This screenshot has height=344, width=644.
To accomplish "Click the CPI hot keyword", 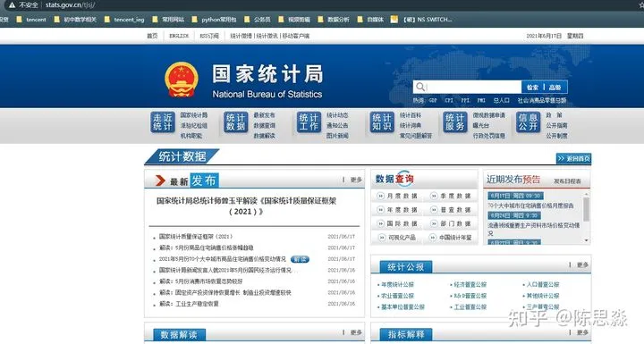I will [449, 100].
